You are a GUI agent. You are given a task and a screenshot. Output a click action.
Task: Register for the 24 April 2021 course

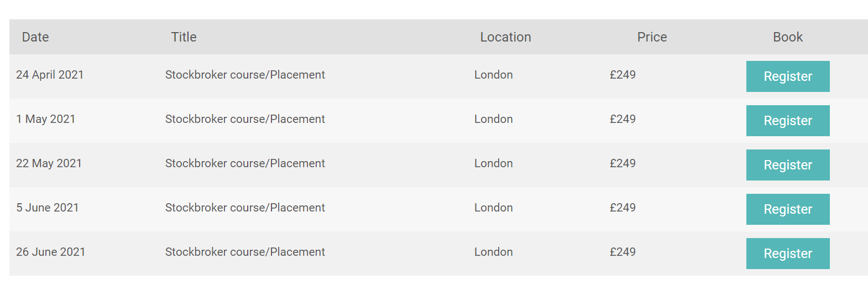[788, 76]
